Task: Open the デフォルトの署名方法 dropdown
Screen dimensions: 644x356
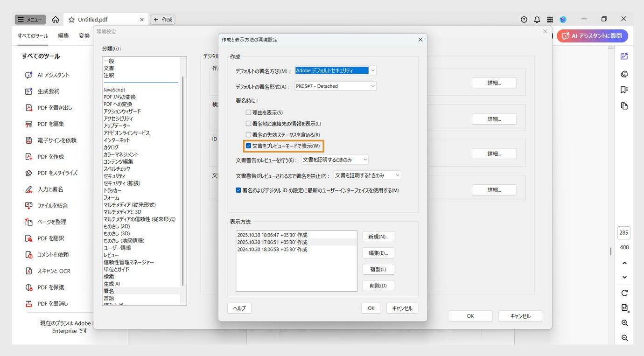Action: pyautogui.click(x=372, y=70)
